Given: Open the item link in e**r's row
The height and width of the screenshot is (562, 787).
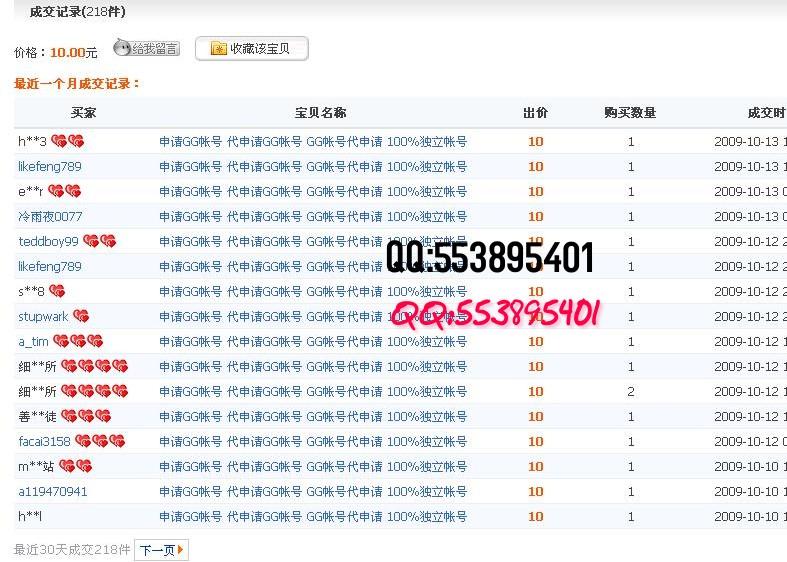Looking at the screenshot, I should pyautogui.click(x=313, y=192).
